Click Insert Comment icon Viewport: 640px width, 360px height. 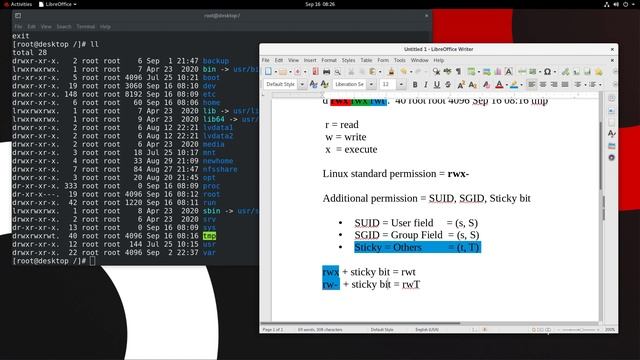click(599, 72)
